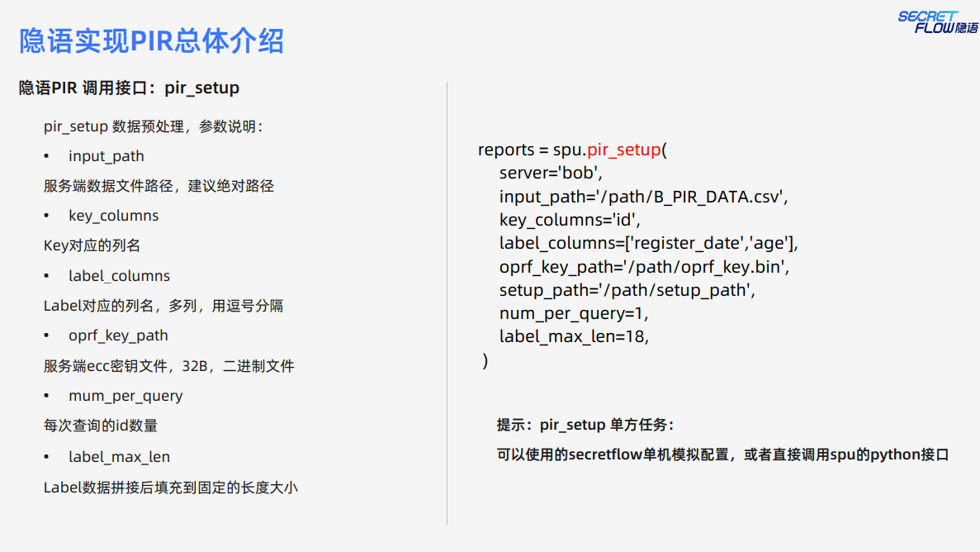Viewport: 980px width, 552px height.
Task: Click the label_max_len=18 code line
Action: tap(575, 336)
